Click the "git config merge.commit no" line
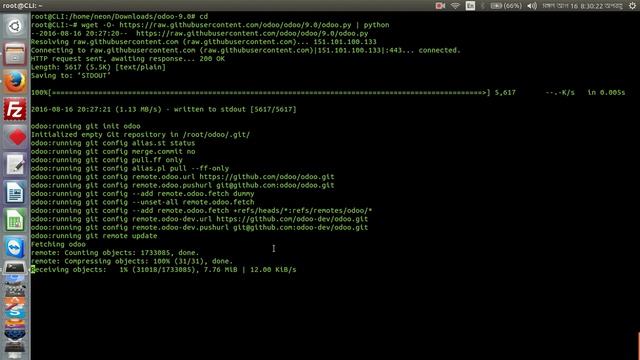Image resolution: width=640 pixels, height=360 pixels. pyautogui.click(x=113, y=151)
